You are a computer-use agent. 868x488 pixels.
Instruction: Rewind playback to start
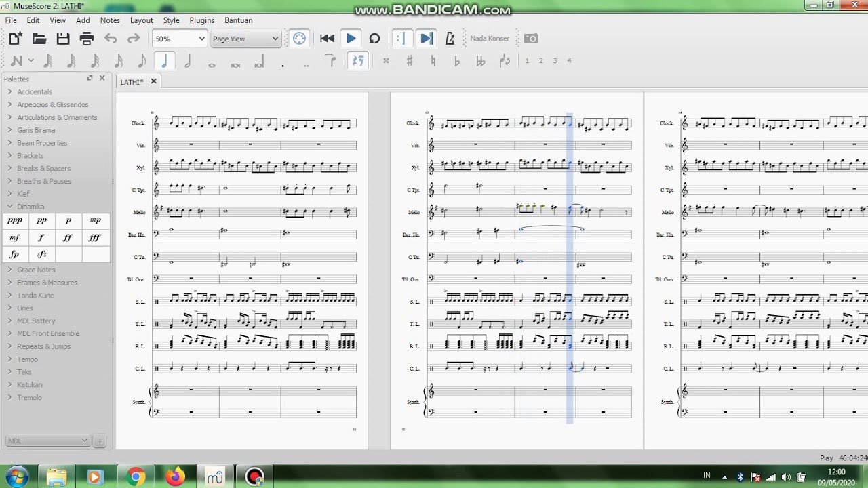click(x=327, y=39)
